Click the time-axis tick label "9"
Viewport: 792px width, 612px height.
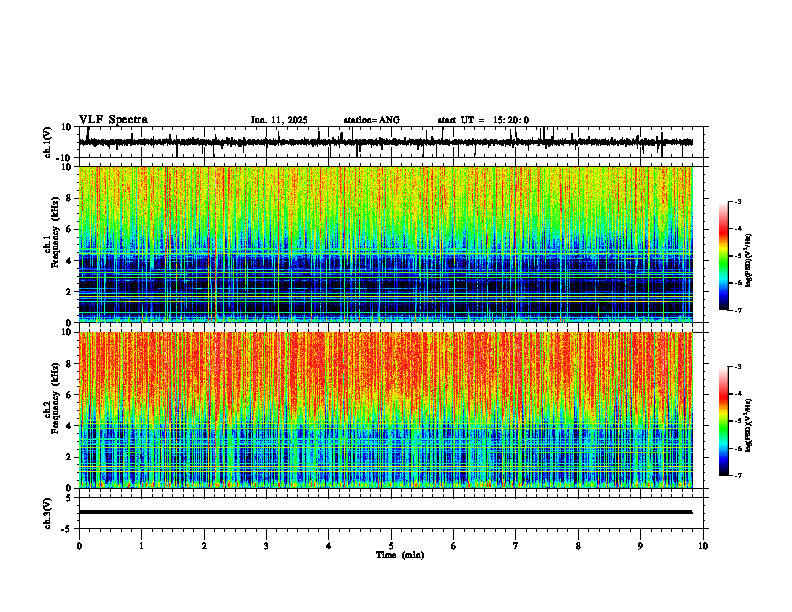point(640,546)
